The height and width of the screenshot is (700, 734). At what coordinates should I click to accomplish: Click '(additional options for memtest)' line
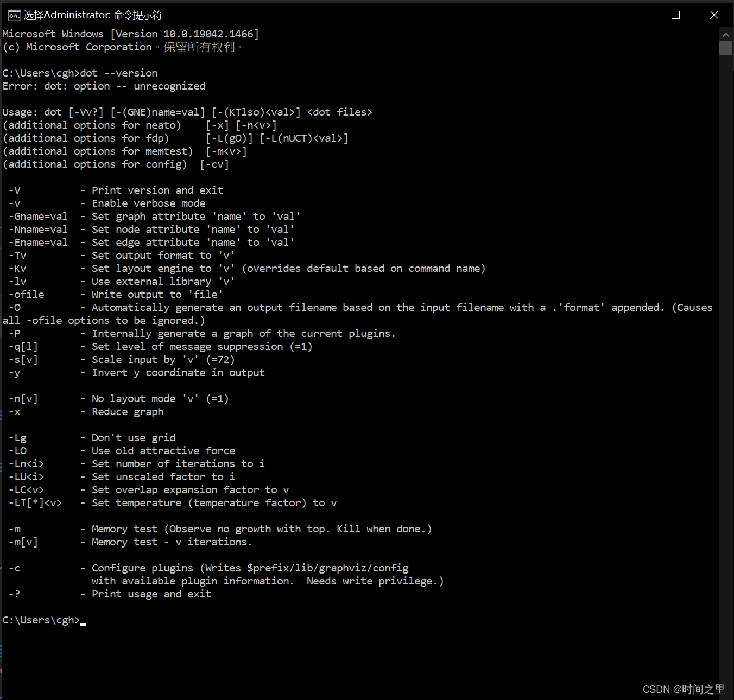coord(125,151)
